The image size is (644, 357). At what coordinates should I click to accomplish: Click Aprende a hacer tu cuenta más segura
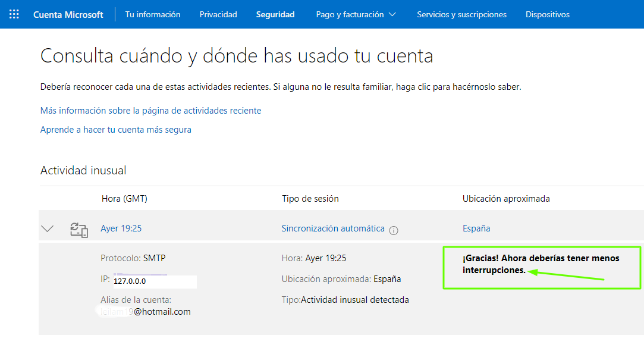point(116,130)
